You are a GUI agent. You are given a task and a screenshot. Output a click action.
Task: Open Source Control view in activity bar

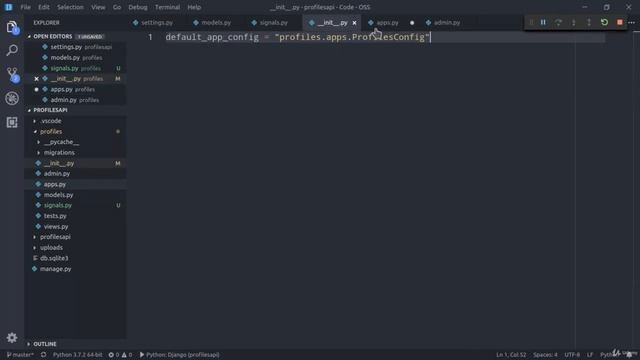point(12,75)
